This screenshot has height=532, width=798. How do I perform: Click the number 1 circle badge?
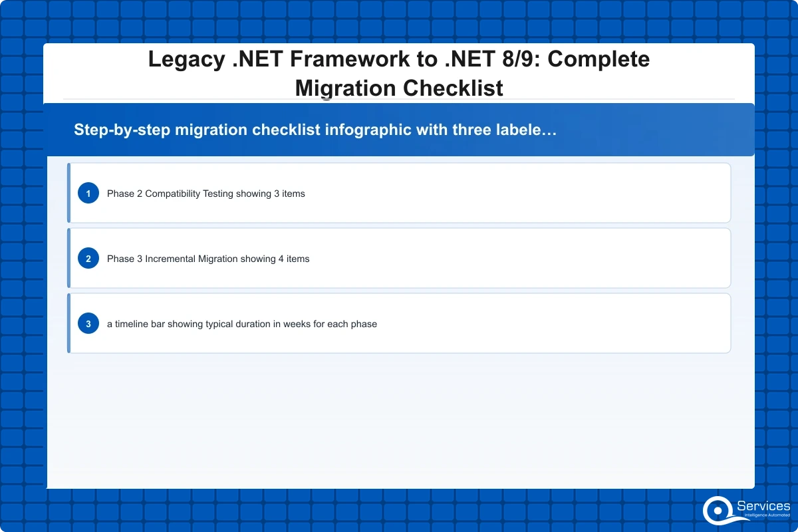[x=88, y=194]
